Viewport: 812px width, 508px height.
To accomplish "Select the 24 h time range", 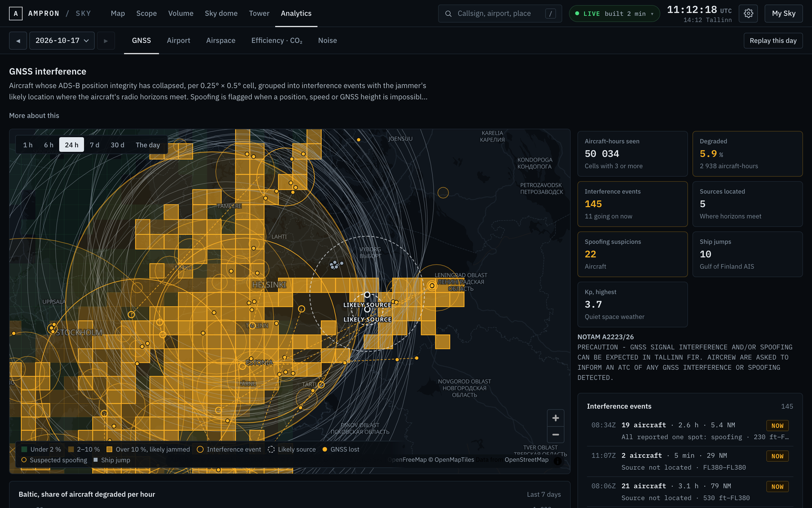I will tap(72, 145).
